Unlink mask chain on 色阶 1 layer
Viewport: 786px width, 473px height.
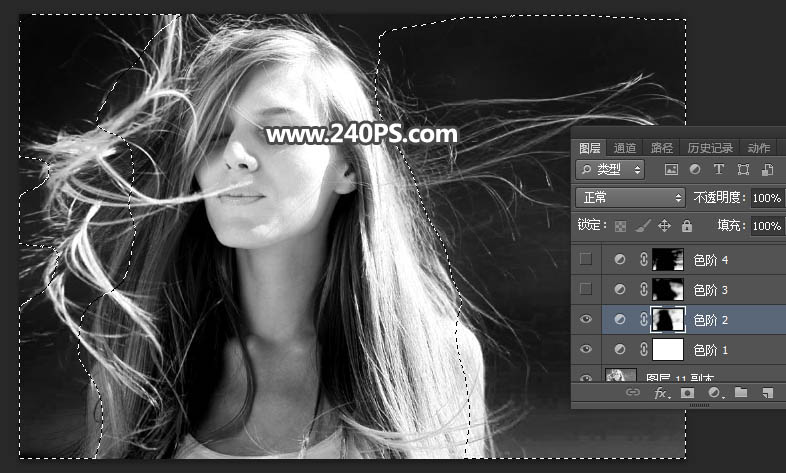(644, 350)
